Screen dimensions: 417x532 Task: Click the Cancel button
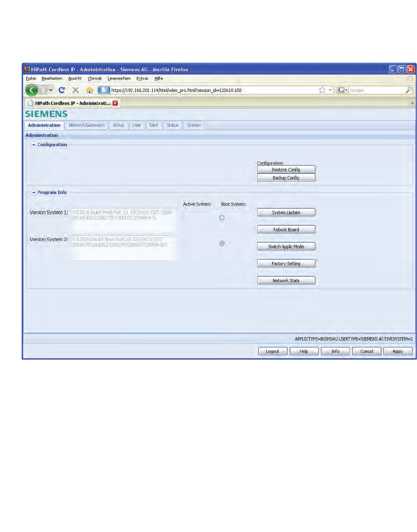[x=366, y=351]
